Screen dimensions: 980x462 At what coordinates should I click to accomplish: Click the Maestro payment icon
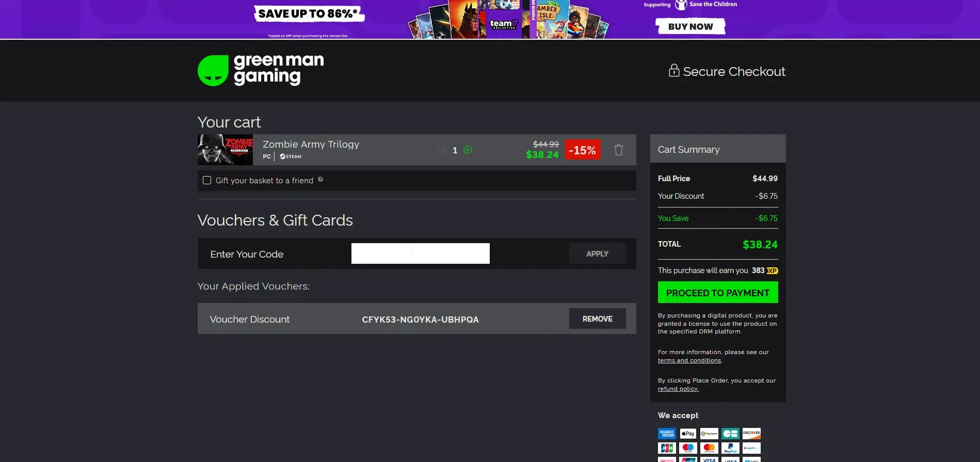[688, 448]
